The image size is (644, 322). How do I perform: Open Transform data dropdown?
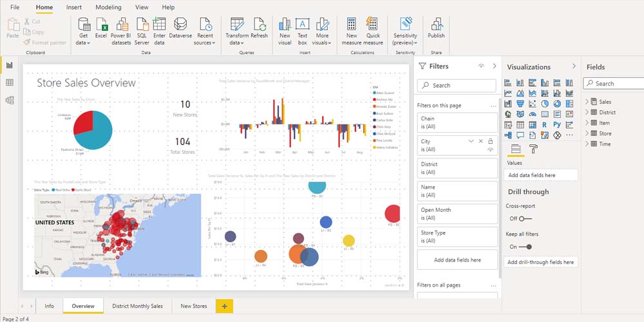tap(237, 31)
